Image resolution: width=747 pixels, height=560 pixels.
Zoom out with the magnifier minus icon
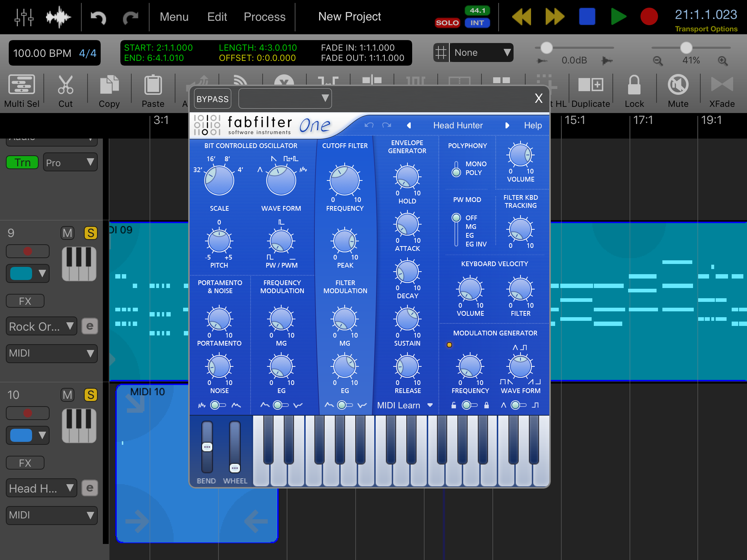point(658,61)
